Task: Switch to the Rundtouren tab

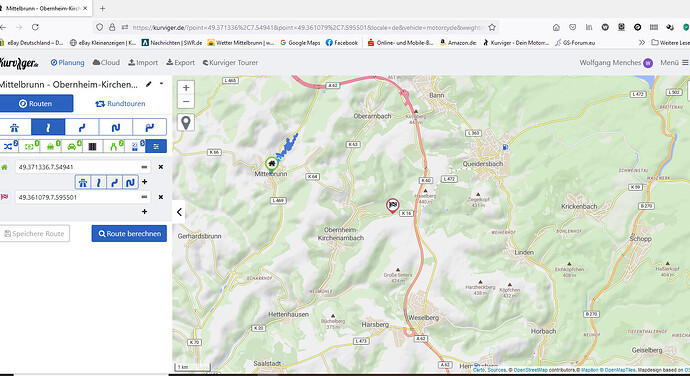Action: pos(120,103)
